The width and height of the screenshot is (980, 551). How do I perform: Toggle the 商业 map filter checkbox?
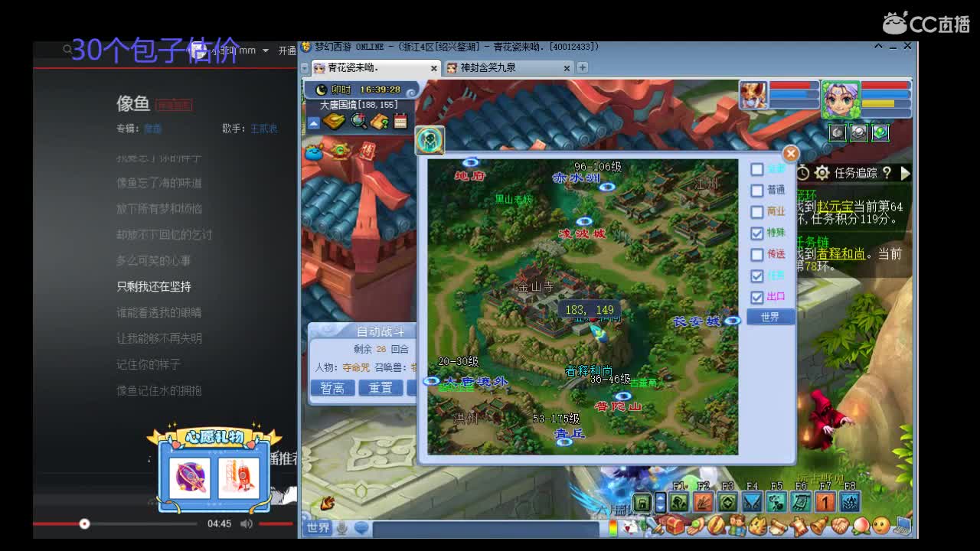click(x=757, y=212)
